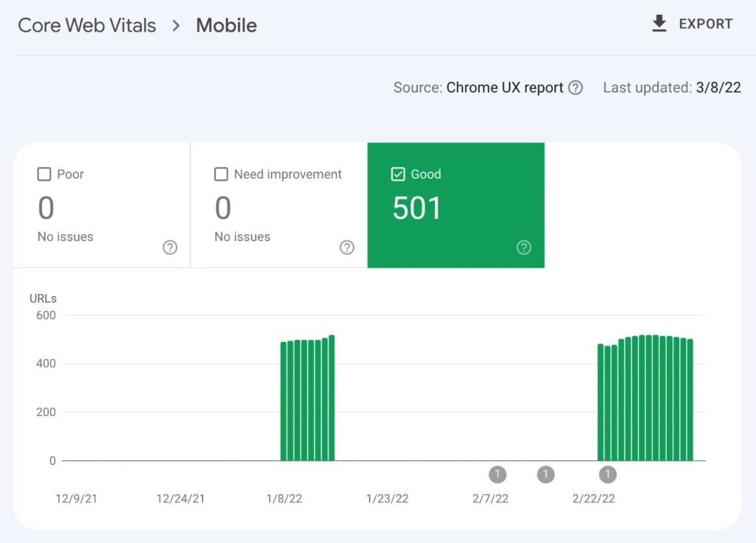Click the breadcrumb chevron separator

(176, 26)
